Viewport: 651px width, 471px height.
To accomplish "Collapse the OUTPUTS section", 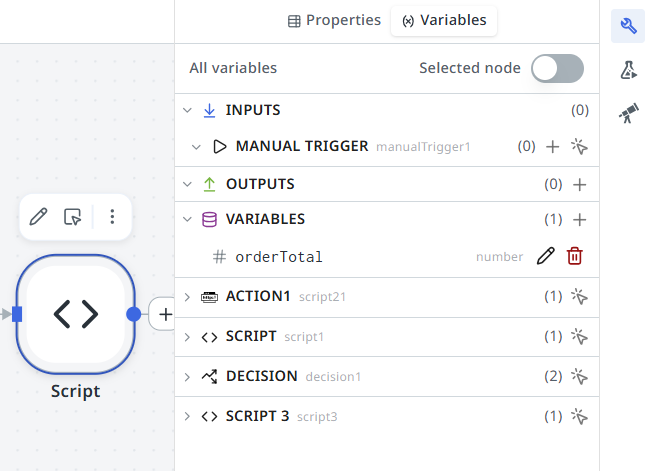I will coord(188,184).
